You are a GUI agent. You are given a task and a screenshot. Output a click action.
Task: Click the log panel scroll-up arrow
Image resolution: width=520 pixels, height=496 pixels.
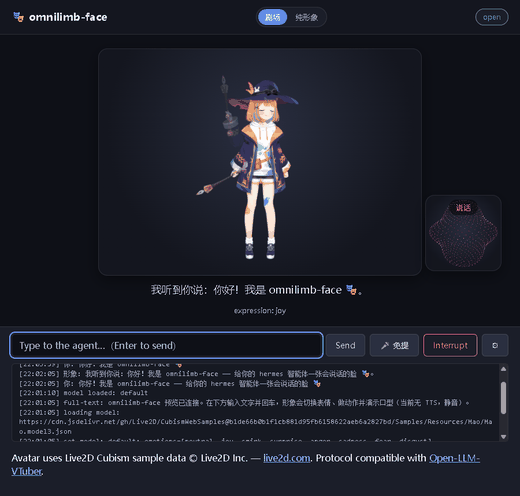click(x=503, y=369)
